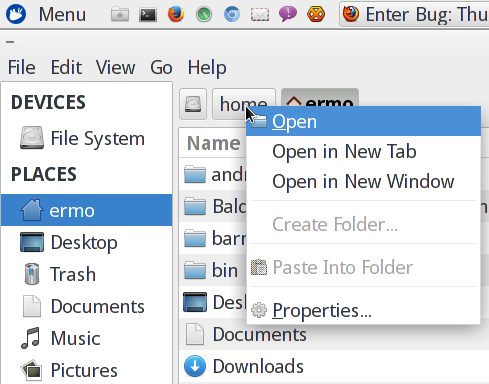Open the green compass browser launcher

[x=204, y=15]
